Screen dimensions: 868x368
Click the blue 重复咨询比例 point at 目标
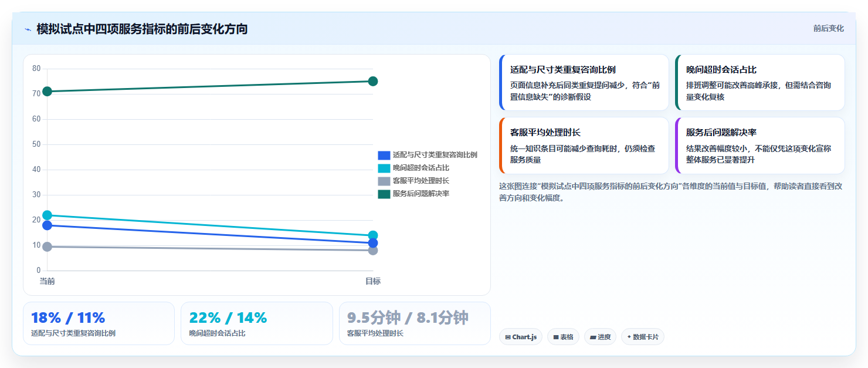(373, 243)
